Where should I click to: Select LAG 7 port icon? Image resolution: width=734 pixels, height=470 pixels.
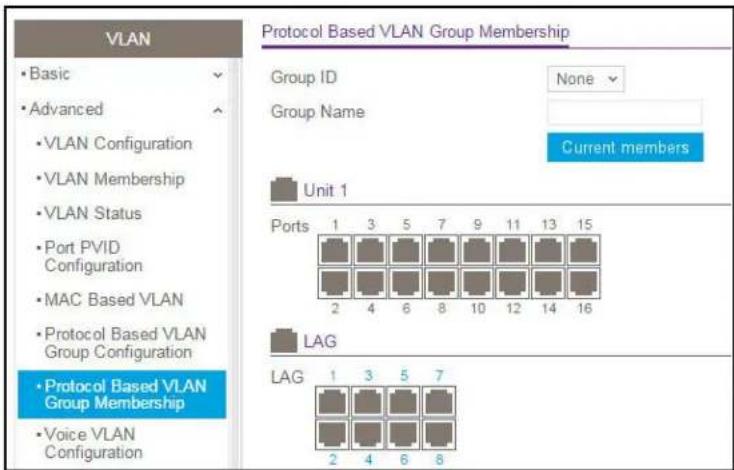pos(439,401)
